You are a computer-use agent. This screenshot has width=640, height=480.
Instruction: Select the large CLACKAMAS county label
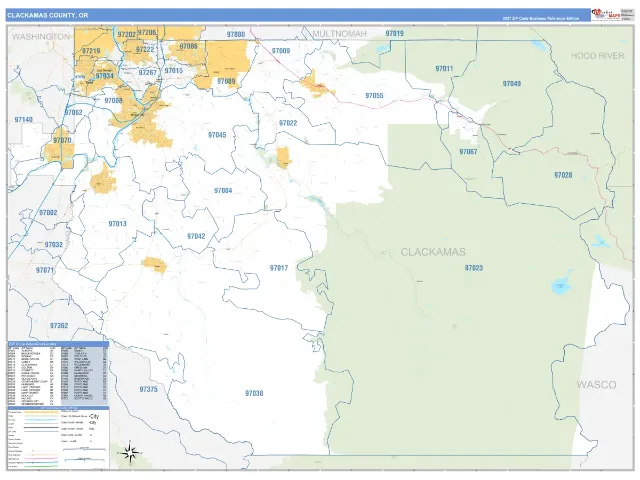pyautogui.click(x=433, y=252)
